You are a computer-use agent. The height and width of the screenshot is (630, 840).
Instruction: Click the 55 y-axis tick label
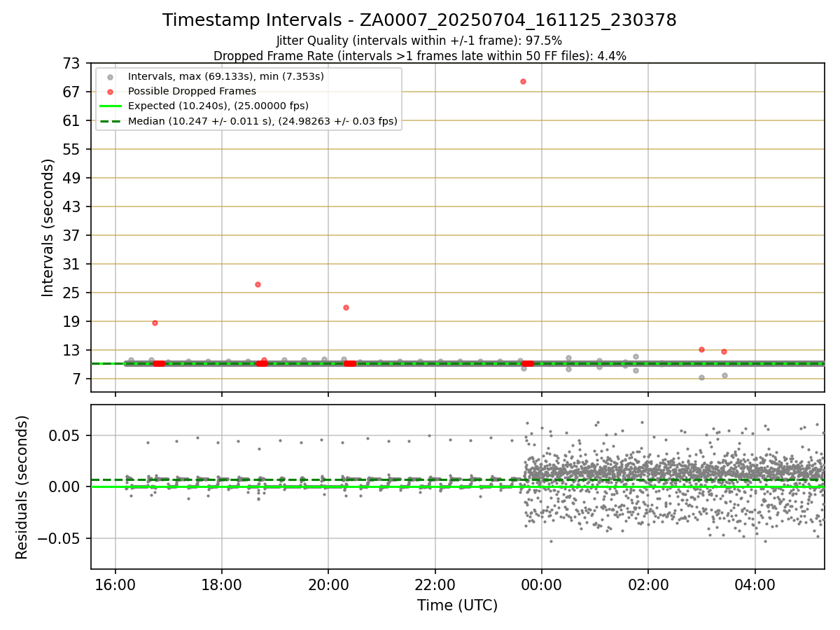point(73,150)
